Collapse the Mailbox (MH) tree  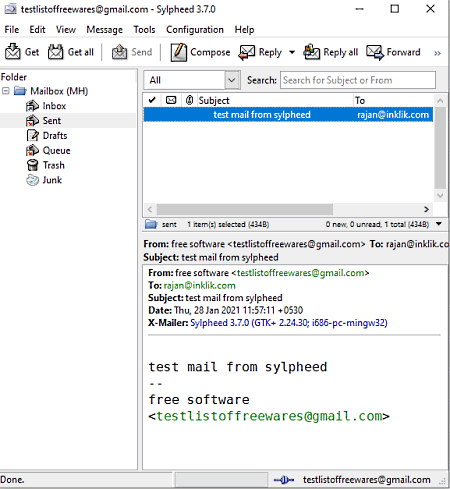click(x=6, y=91)
